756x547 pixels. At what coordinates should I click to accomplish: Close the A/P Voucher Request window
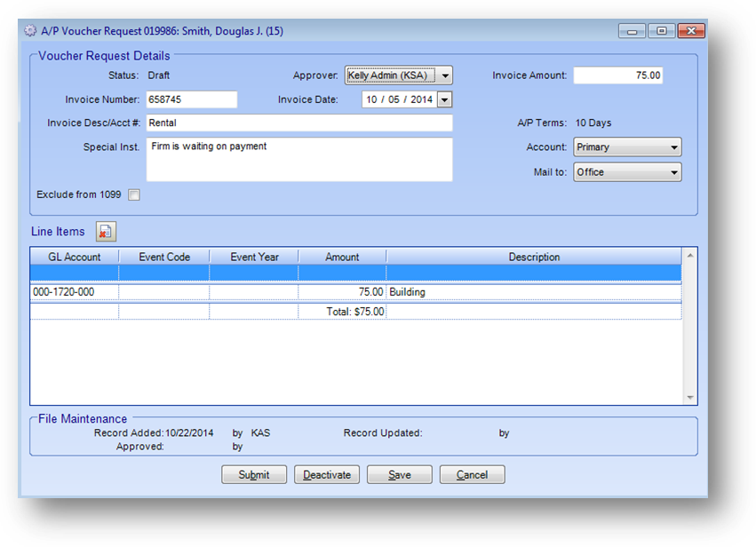click(691, 31)
